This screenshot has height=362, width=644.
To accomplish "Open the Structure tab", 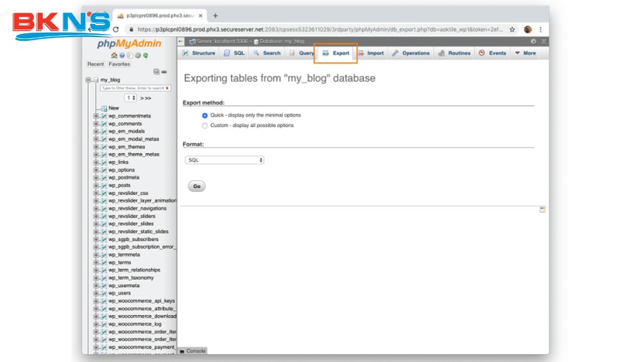I will click(199, 53).
